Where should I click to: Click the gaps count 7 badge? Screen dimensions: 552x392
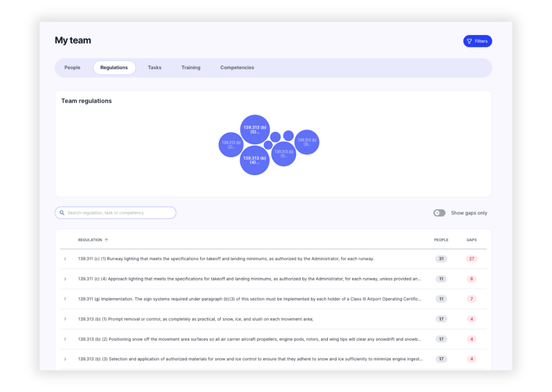pos(471,299)
